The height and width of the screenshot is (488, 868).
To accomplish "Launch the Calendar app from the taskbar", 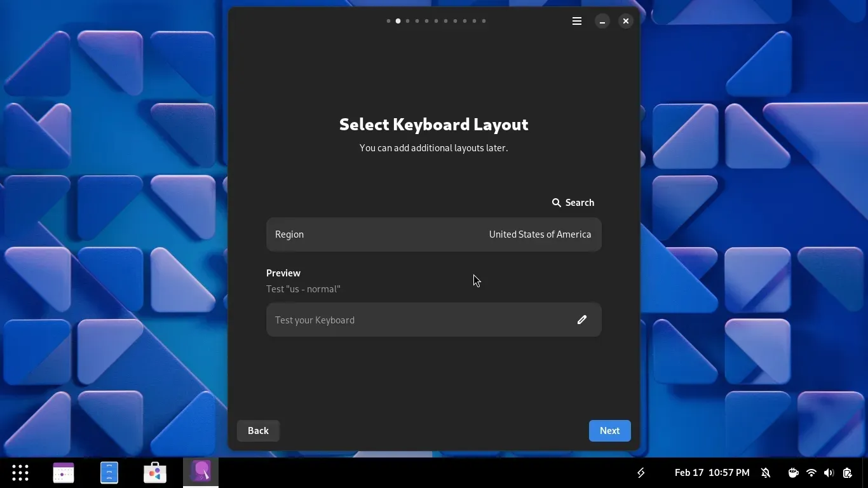I will [x=64, y=473].
